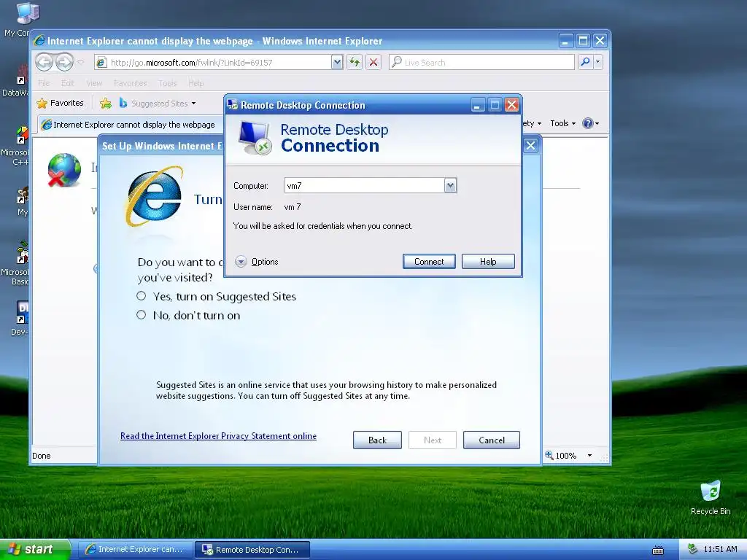
Task: Select 'Yes, turn on Suggested Sites' radio
Action: 141,296
